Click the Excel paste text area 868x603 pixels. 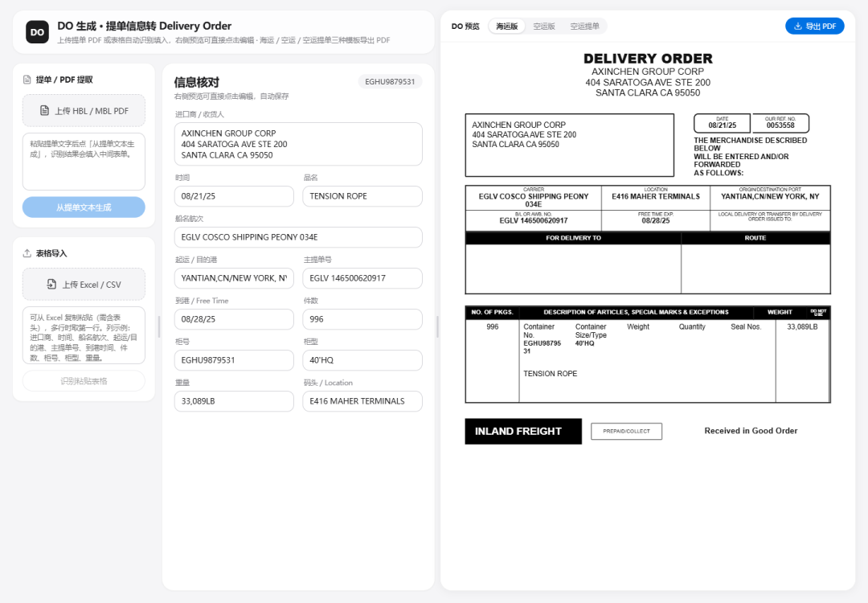click(x=84, y=335)
